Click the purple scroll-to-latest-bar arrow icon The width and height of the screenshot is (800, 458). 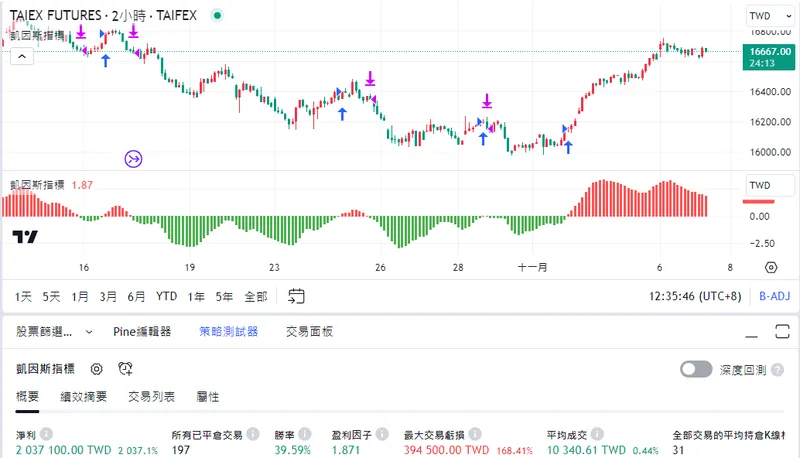pyautogui.click(x=134, y=158)
